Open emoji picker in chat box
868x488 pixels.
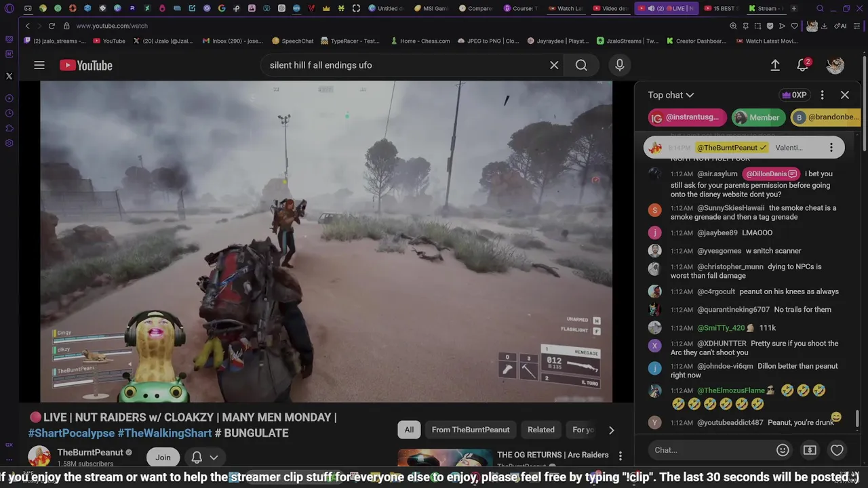783,450
